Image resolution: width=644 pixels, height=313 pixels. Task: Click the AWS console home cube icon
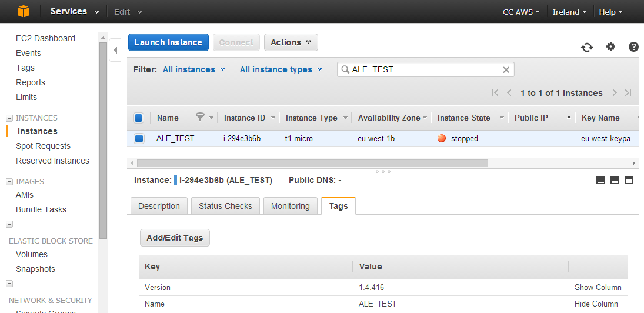[x=23, y=11]
